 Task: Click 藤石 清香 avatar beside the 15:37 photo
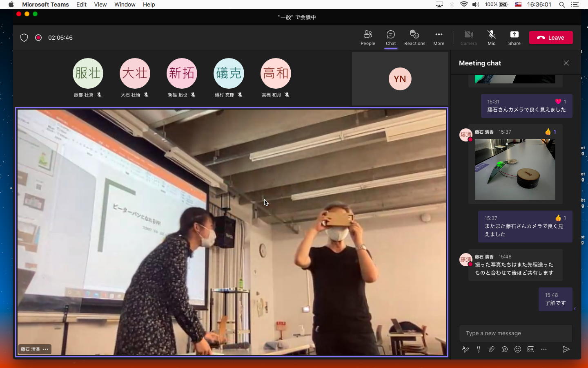click(466, 135)
